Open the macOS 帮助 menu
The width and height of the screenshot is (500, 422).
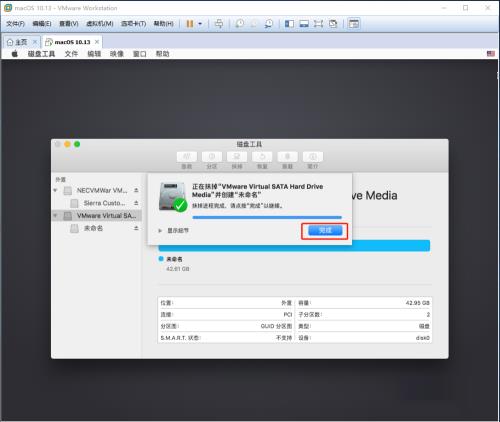pos(162,54)
